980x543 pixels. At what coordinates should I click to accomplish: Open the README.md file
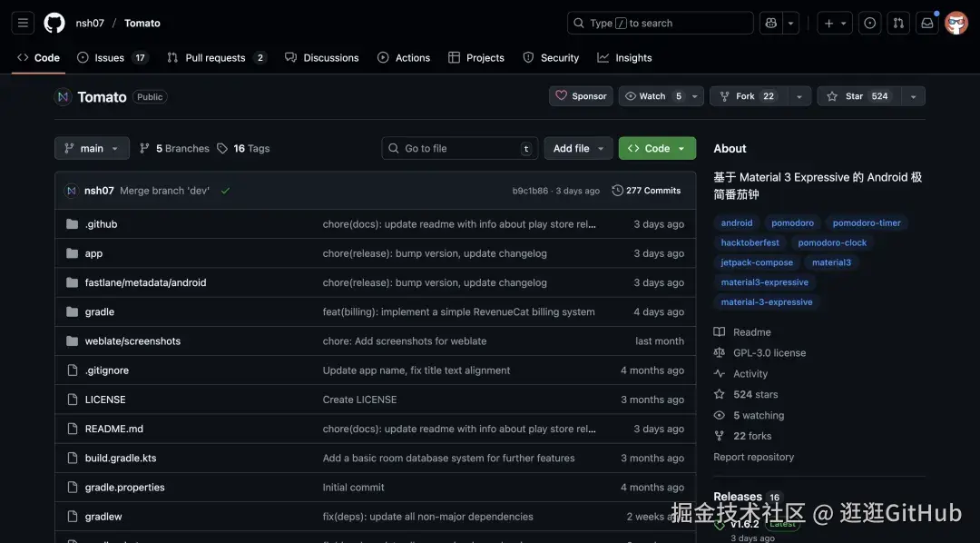click(x=113, y=429)
